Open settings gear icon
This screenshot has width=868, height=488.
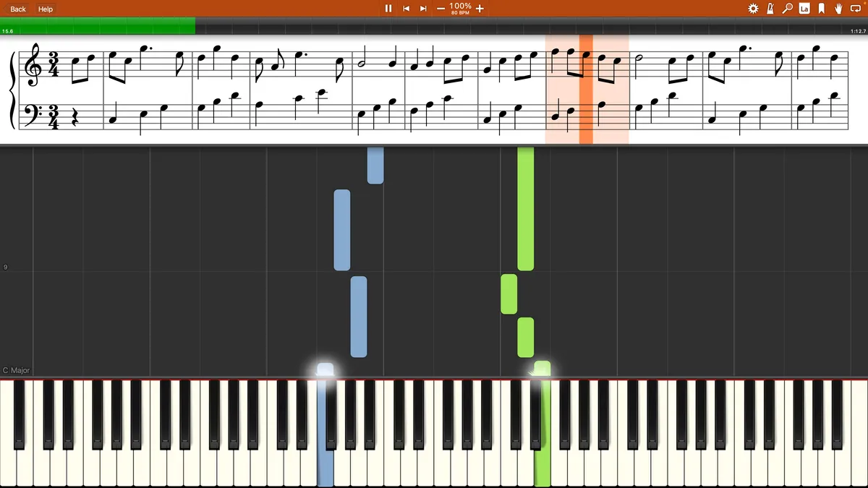(x=753, y=9)
